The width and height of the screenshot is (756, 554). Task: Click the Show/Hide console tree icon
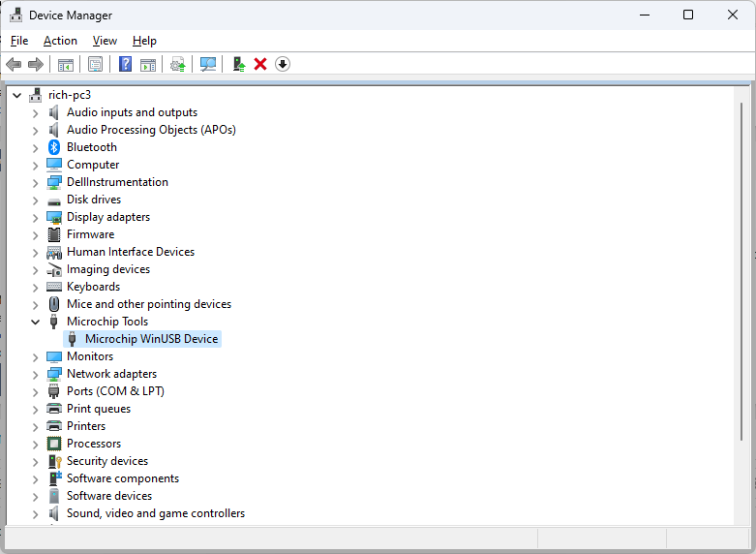(66, 64)
